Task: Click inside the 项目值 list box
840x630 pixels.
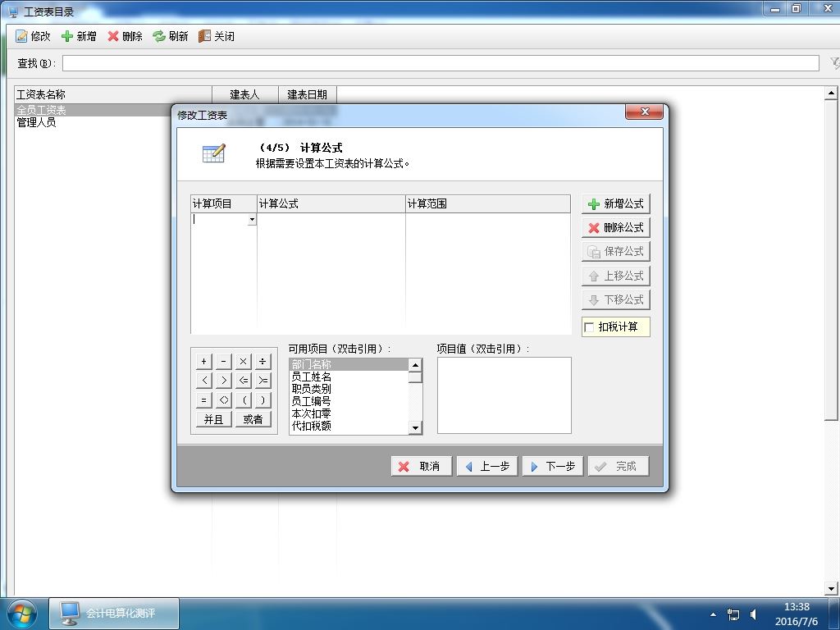Action: tap(504, 395)
